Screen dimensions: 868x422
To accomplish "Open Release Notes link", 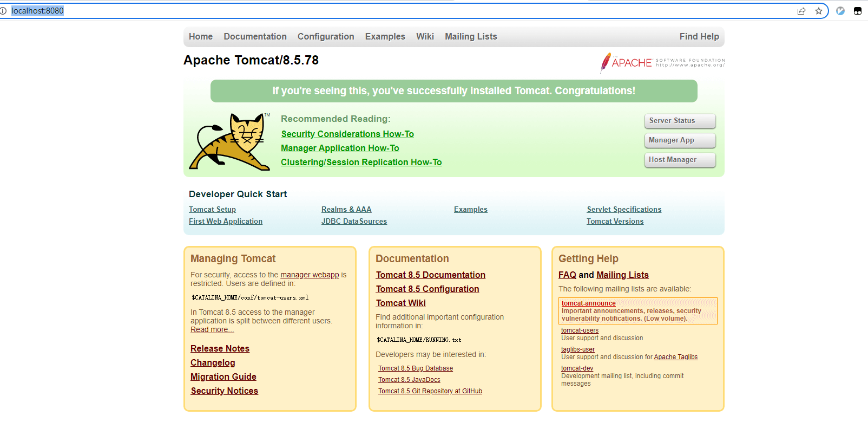I will [x=220, y=348].
